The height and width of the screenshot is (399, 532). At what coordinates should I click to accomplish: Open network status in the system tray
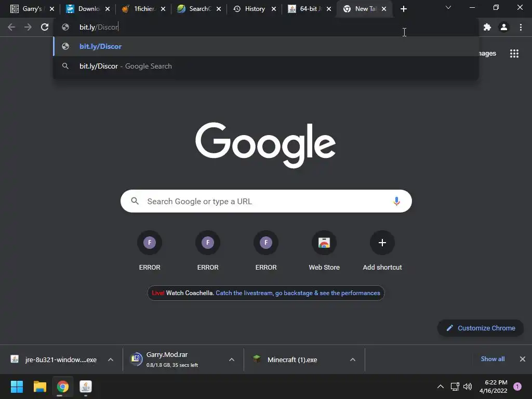(x=455, y=387)
